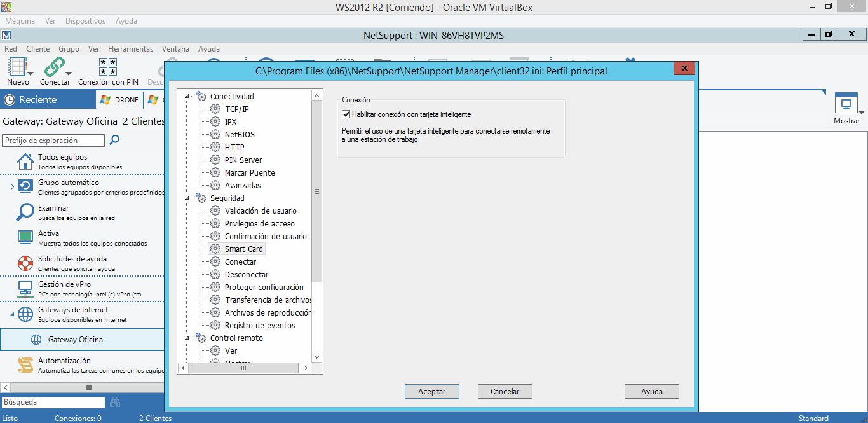868x423 pixels.
Task: Click gear icon beside IPX
Action: [215, 121]
